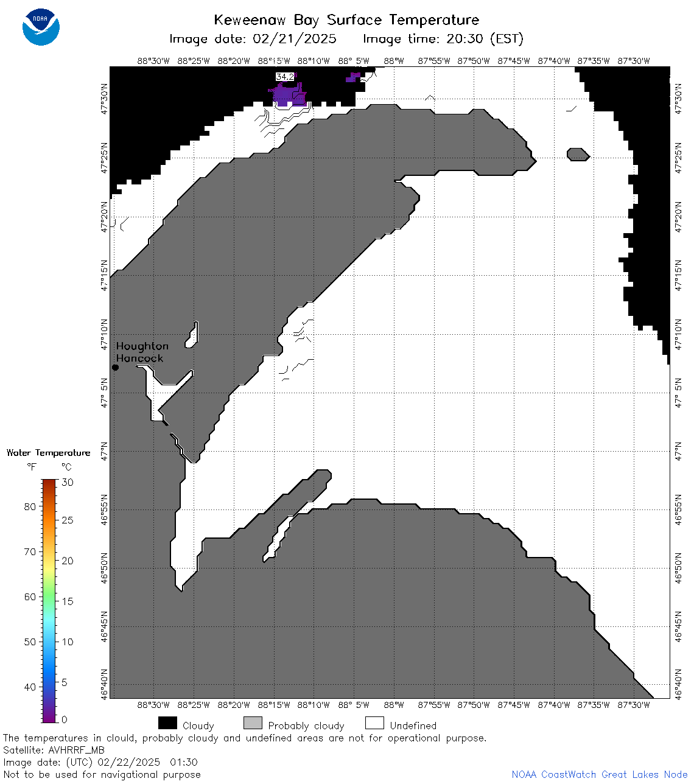Click the UTC image date footer line
694x784 pixels.
coord(100,762)
